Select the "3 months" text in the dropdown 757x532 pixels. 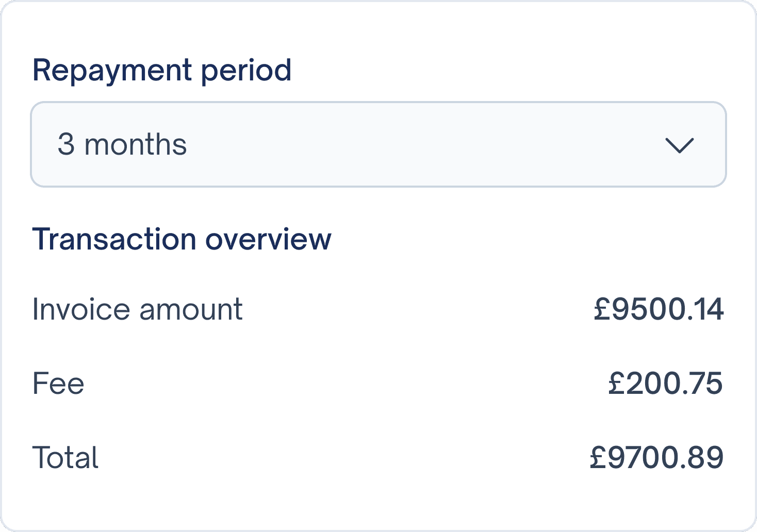(x=122, y=144)
